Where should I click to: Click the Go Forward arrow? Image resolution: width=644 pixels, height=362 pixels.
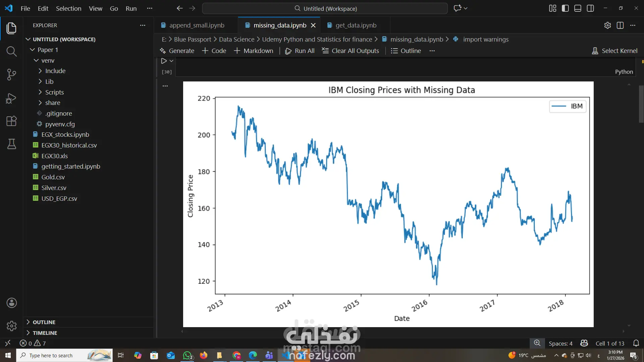(x=192, y=8)
